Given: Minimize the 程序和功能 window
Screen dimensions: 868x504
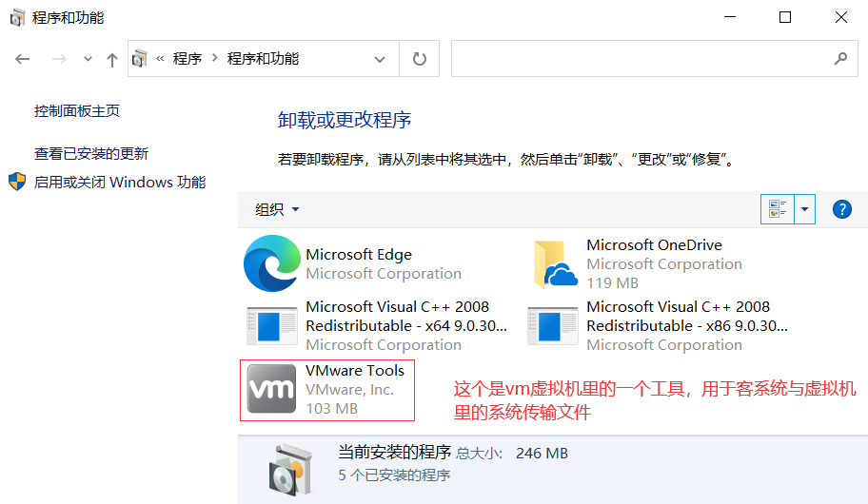Looking at the screenshot, I should [730, 17].
